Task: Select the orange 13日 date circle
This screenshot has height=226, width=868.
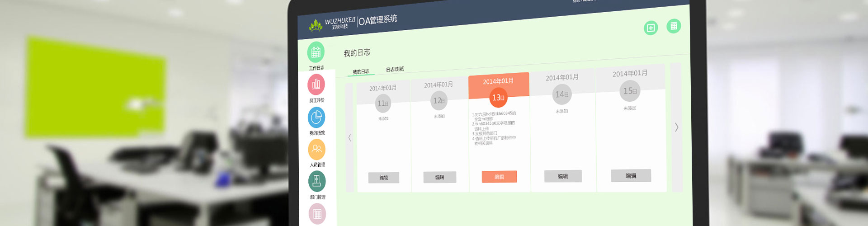Action: [x=498, y=98]
